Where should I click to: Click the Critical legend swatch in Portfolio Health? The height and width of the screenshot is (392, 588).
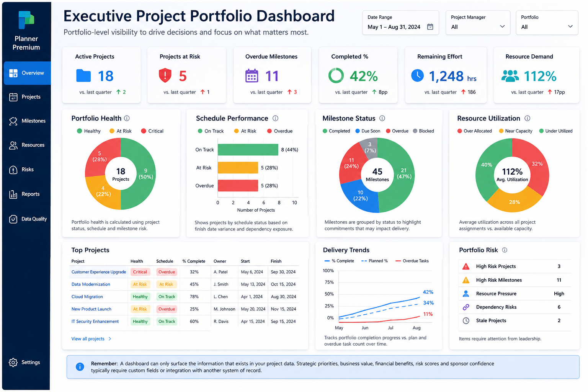point(144,131)
